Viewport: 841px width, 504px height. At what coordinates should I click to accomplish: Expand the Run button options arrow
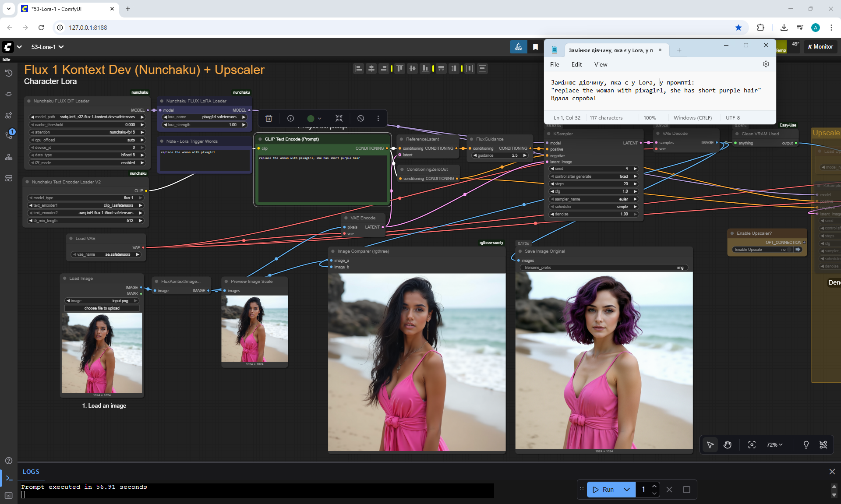(627, 490)
